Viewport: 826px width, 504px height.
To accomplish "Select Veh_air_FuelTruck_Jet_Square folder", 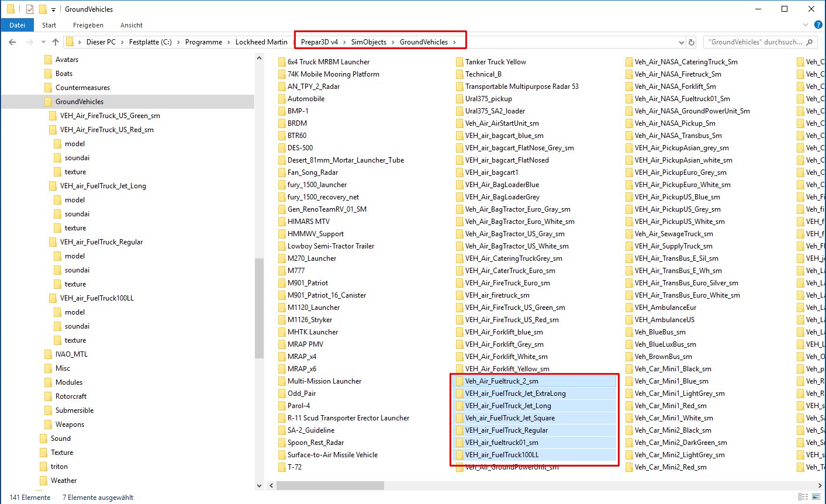I will click(535, 418).
